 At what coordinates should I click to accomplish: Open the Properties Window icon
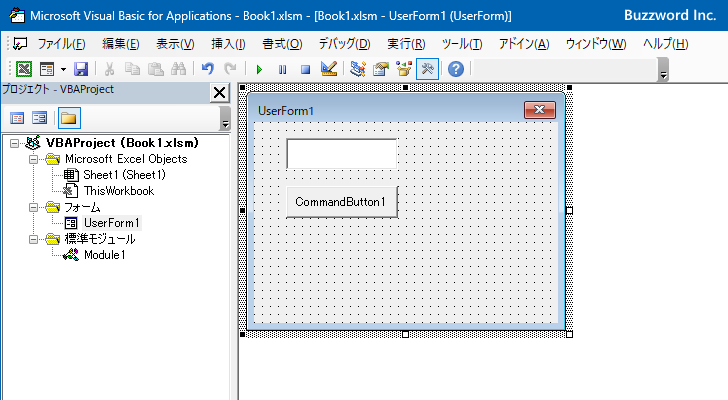point(381,69)
